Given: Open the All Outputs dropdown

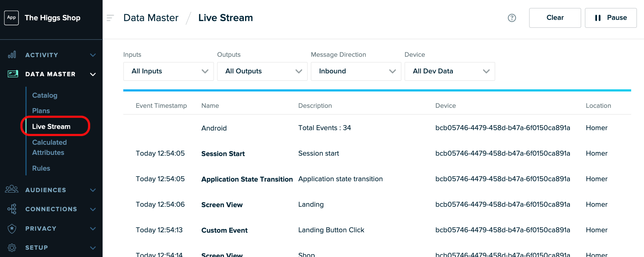Looking at the screenshot, I should click(262, 71).
